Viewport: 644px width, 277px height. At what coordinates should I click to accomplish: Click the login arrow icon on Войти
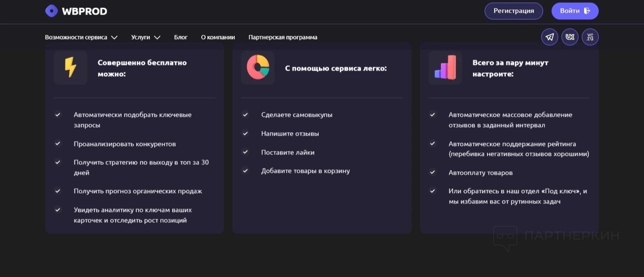(587, 11)
